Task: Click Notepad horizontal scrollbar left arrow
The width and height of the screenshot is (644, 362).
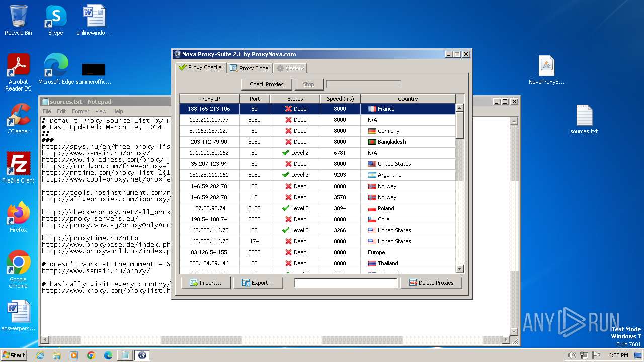Action: click(45, 339)
